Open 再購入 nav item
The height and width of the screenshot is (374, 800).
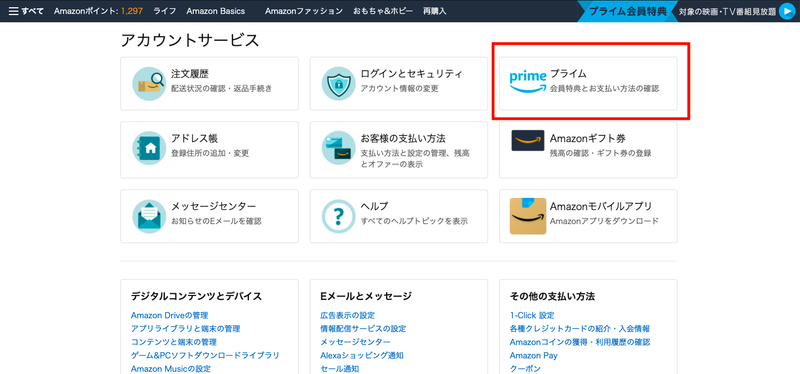434,11
